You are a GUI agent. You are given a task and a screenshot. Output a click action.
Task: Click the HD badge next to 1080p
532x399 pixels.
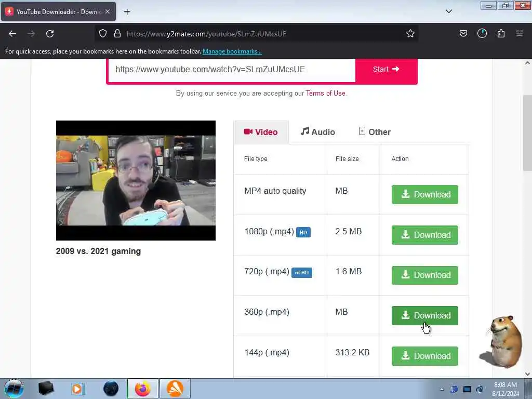point(303,232)
